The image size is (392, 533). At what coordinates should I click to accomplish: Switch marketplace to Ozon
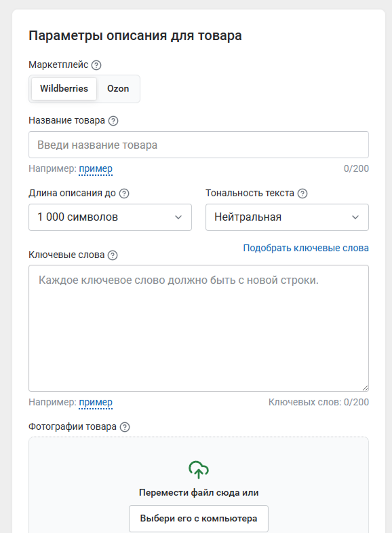tap(118, 89)
